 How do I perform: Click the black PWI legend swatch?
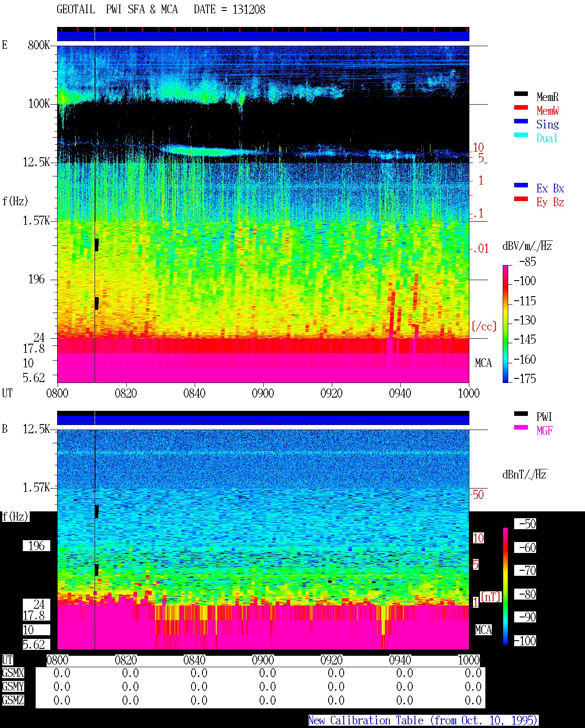click(521, 414)
